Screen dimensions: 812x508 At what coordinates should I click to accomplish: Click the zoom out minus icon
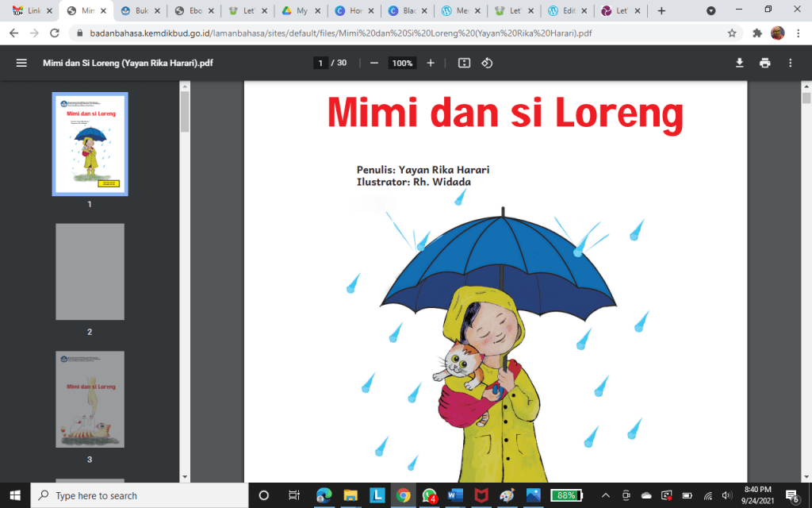click(x=373, y=63)
